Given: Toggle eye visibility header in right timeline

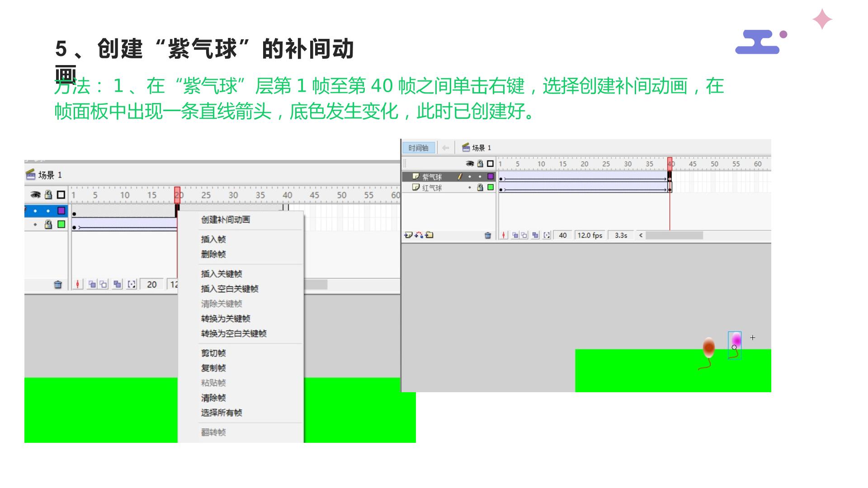Looking at the screenshot, I should 470,164.
